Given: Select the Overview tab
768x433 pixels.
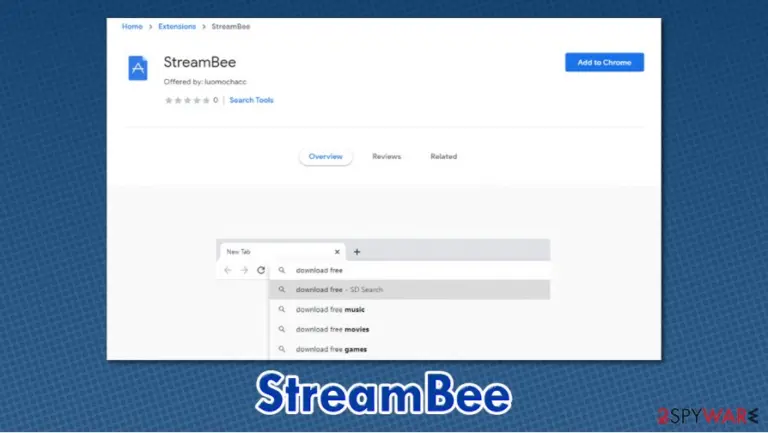Looking at the screenshot, I should (x=326, y=156).
